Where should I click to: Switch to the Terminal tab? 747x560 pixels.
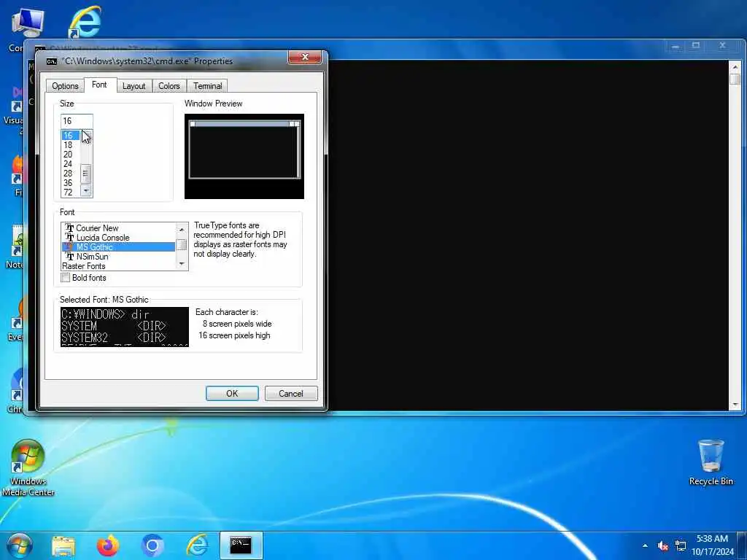pyautogui.click(x=207, y=86)
